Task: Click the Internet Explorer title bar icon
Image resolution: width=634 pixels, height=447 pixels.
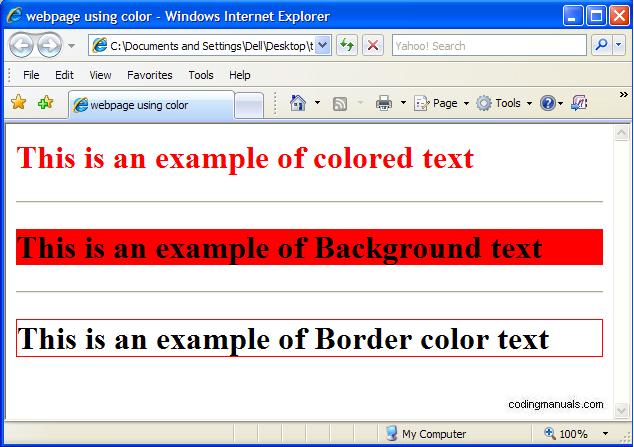Action: (x=14, y=15)
